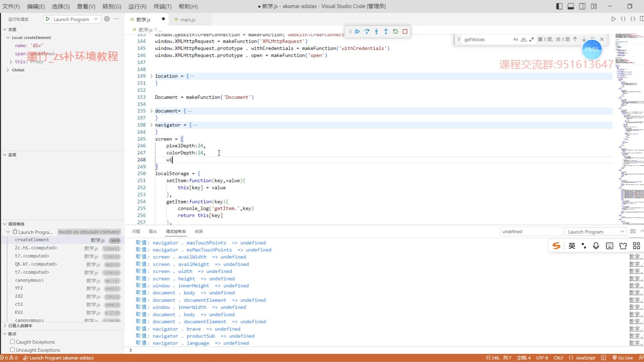Go to the previous find match
This screenshot has height=362, width=644.
pyautogui.click(x=575, y=39)
